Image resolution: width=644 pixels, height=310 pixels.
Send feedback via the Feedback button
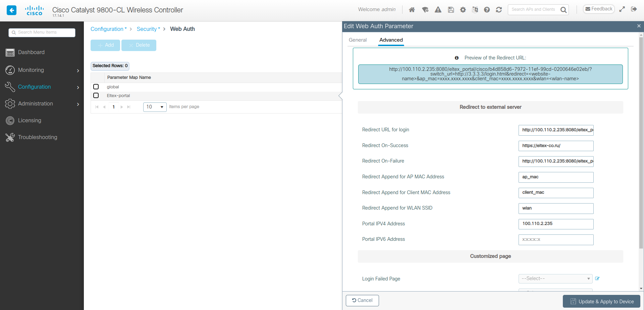599,9
